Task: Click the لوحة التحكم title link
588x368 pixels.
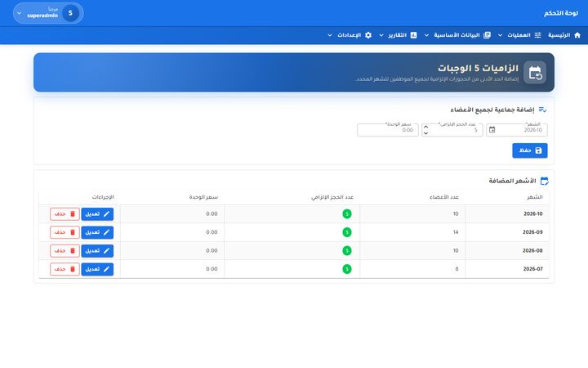Action: coord(561,13)
